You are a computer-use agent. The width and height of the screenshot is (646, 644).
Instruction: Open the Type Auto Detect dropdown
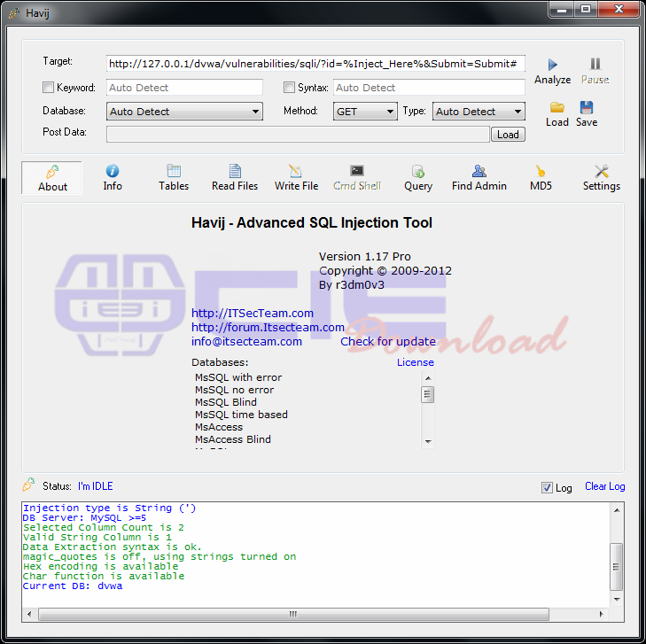479,112
